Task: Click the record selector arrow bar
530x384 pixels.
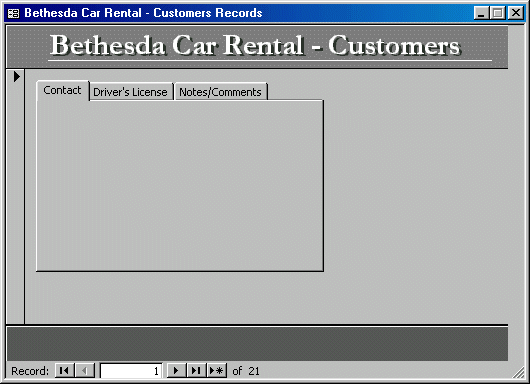Action: click(x=15, y=196)
